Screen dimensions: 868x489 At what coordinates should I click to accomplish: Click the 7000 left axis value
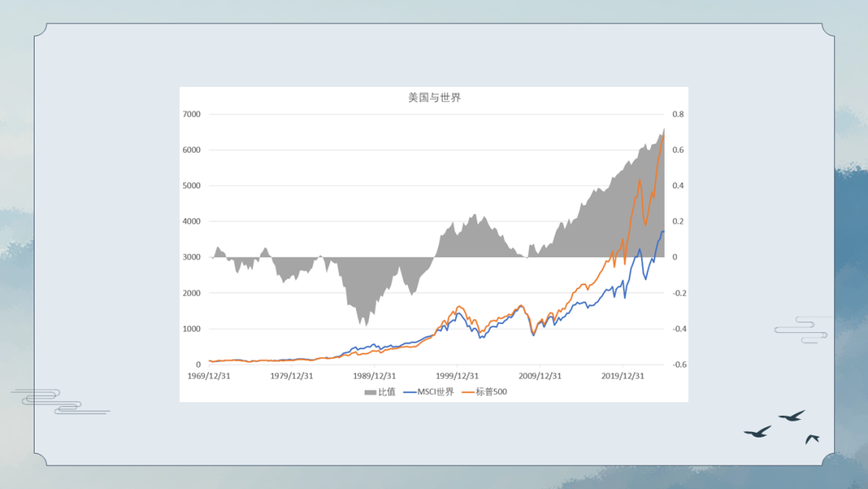point(191,114)
